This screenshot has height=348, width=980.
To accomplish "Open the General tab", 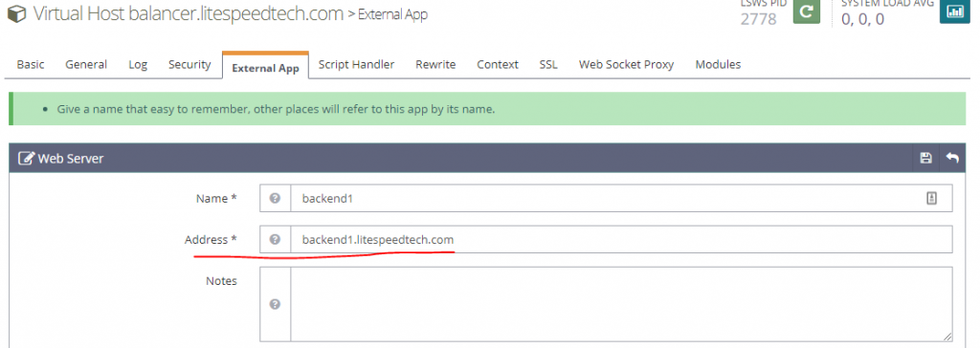I will point(86,64).
